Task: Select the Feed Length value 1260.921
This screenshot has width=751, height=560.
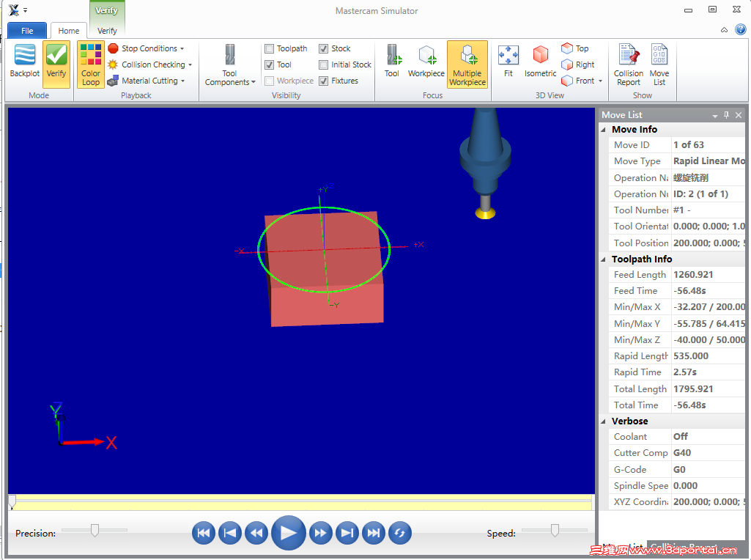Action: tap(693, 274)
